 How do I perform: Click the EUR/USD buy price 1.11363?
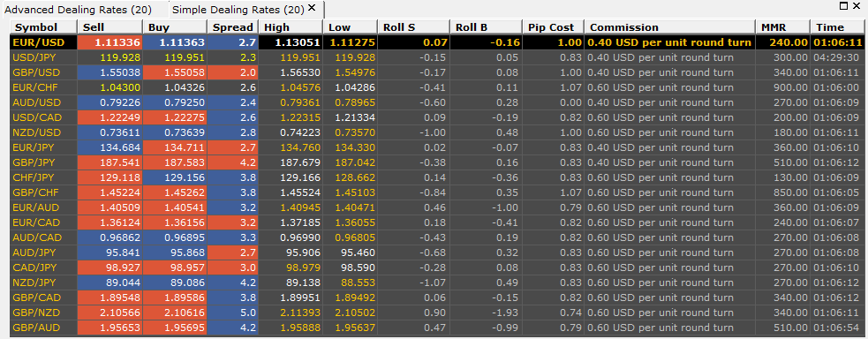tap(174, 42)
